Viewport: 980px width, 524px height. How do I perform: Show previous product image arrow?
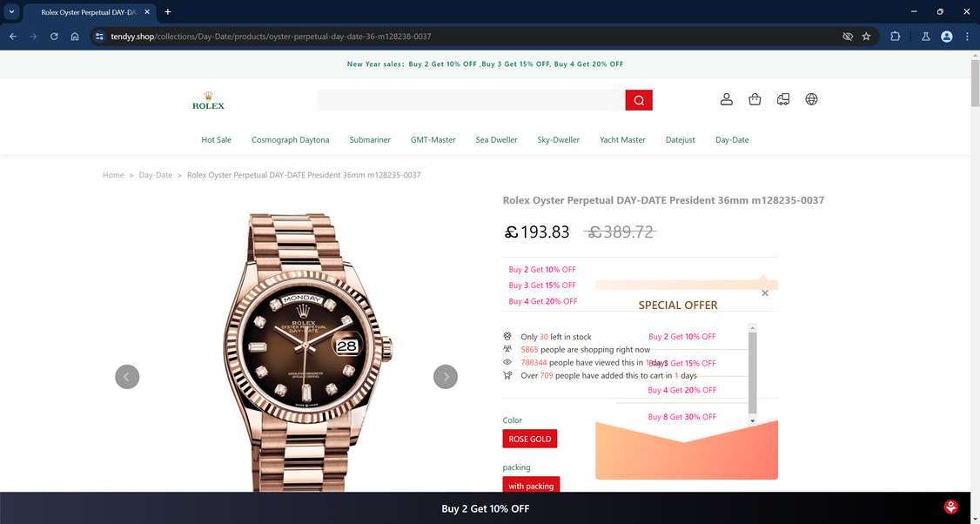click(127, 376)
